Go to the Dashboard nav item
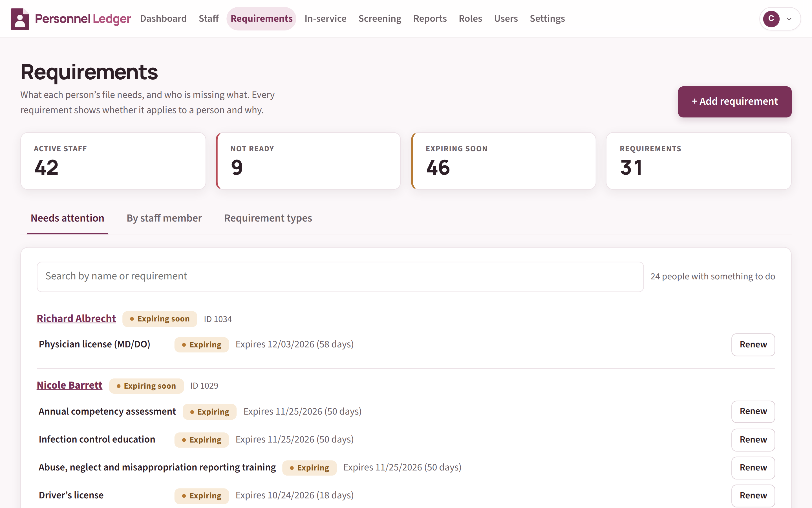The width and height of the screenshot is (812, 508). coord(164,18)
